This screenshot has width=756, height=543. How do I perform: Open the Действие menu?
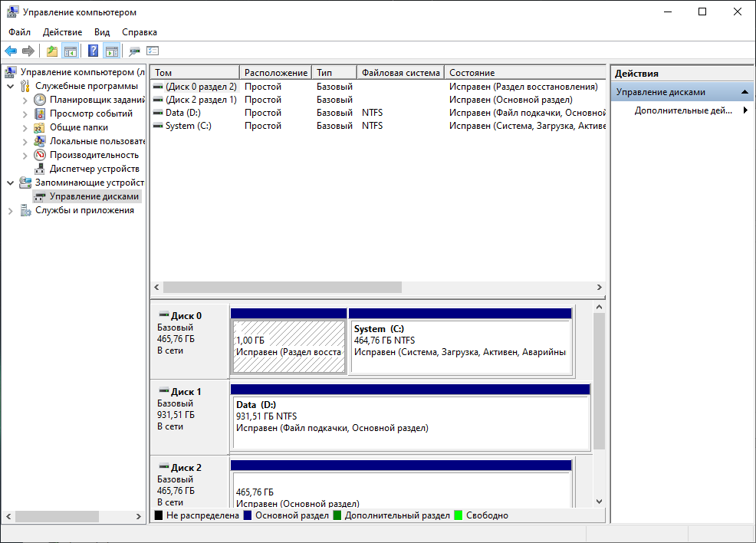62,32
